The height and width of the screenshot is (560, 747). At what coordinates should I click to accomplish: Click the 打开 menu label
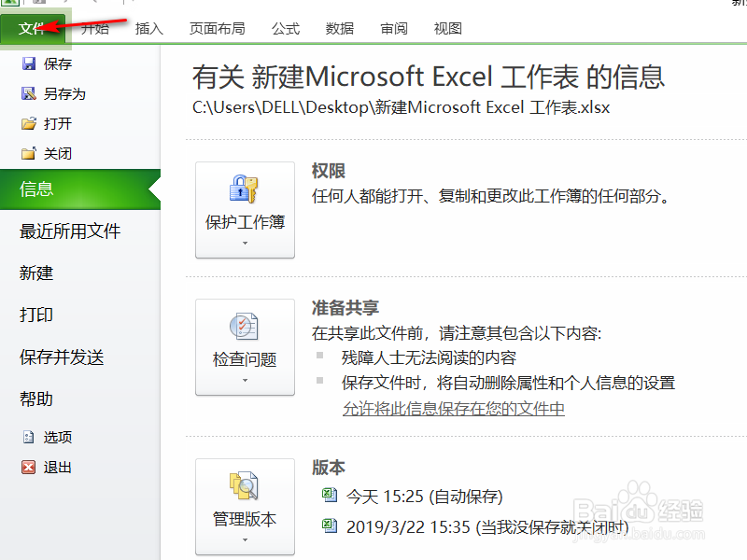(x=58, y=124)
